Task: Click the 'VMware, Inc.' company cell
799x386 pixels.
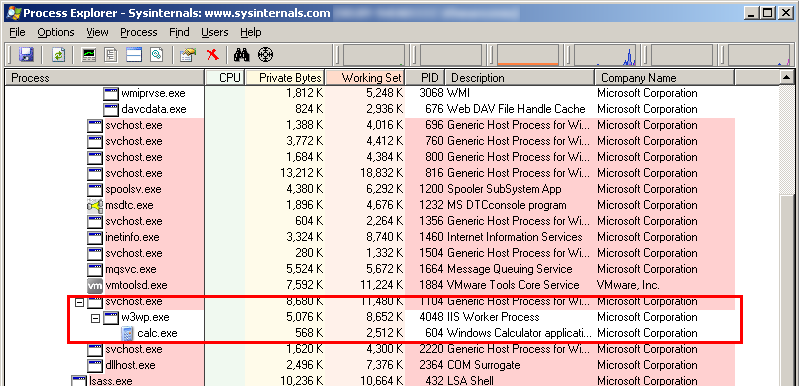Action: tap(628, 285)
